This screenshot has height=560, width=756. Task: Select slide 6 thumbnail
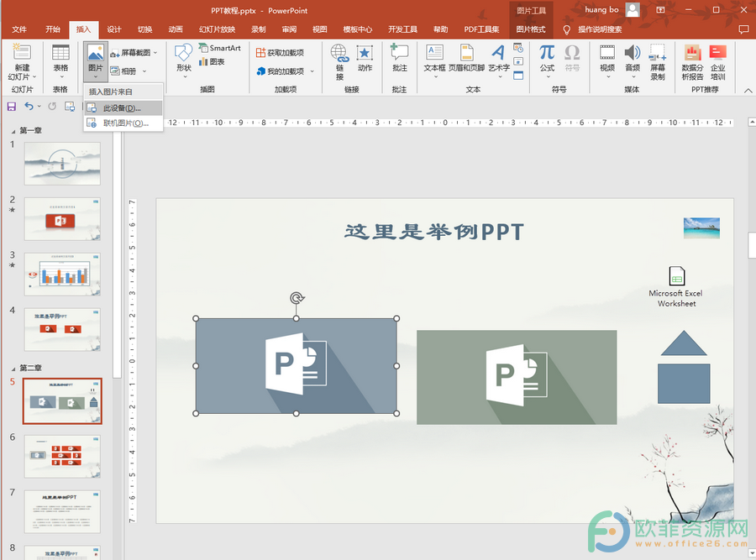pos(62,457)
